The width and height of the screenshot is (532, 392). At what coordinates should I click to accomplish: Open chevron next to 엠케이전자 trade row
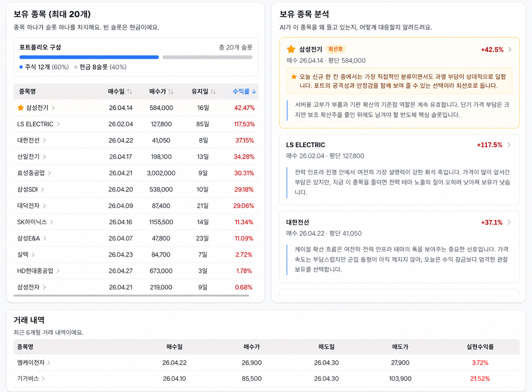[x=49, y=363]
